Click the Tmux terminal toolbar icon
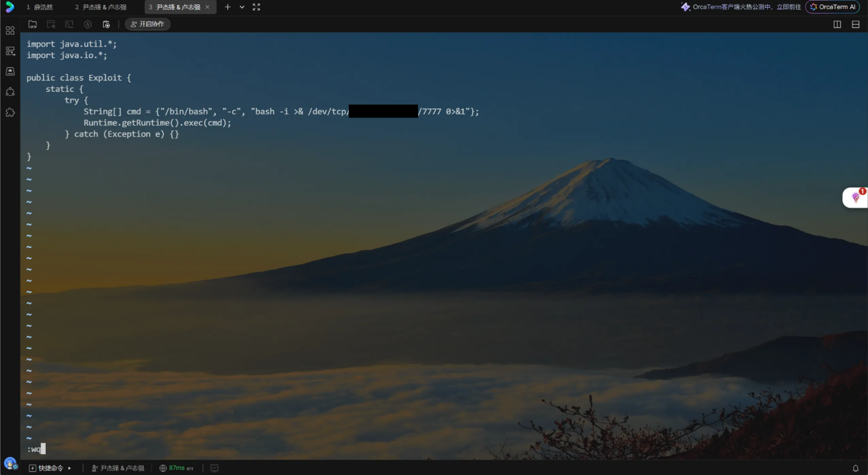The height and width of the screenshot is (475, 868). tap(69, 24)
